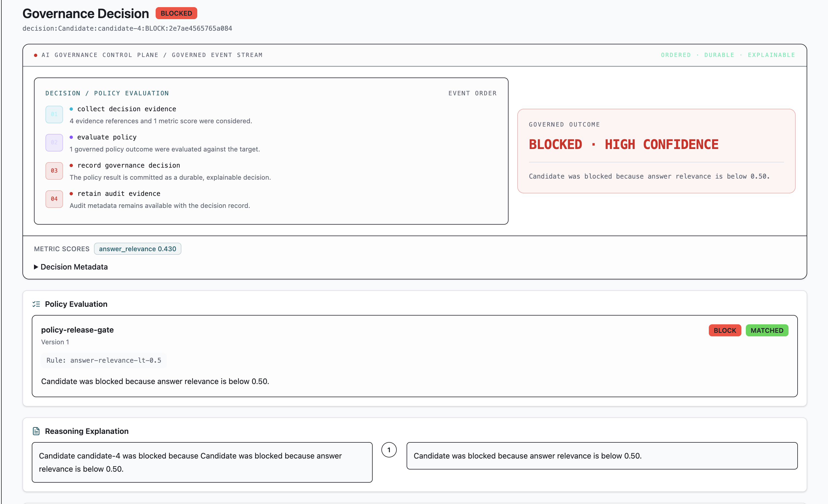Select step badge 03 record decision

point(54,171)
